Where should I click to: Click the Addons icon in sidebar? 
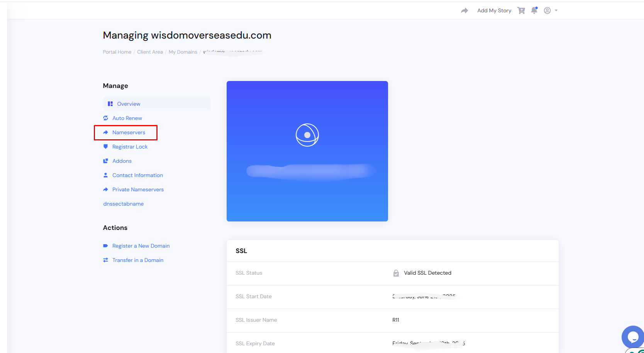tap(106, 161)
